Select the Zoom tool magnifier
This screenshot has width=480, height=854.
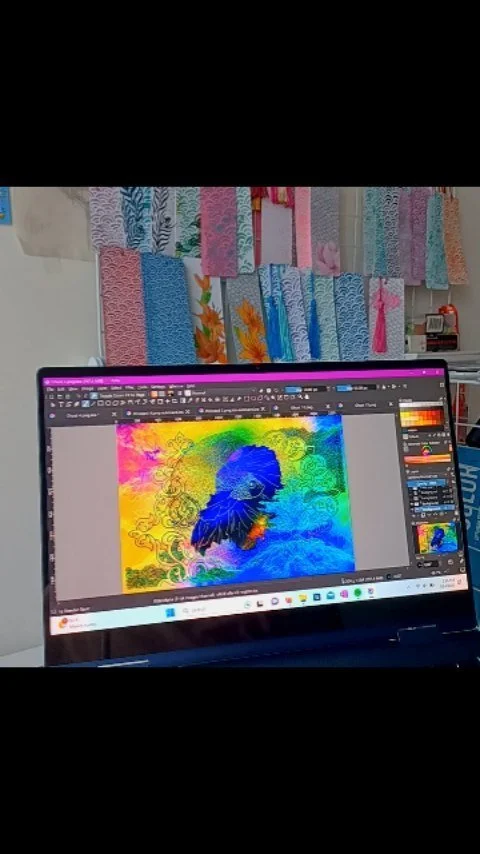(300, 397)
